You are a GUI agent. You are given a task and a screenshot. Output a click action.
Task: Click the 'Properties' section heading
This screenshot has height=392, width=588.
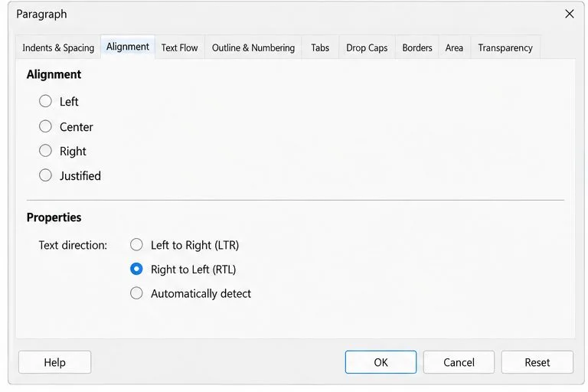(54, 217)
